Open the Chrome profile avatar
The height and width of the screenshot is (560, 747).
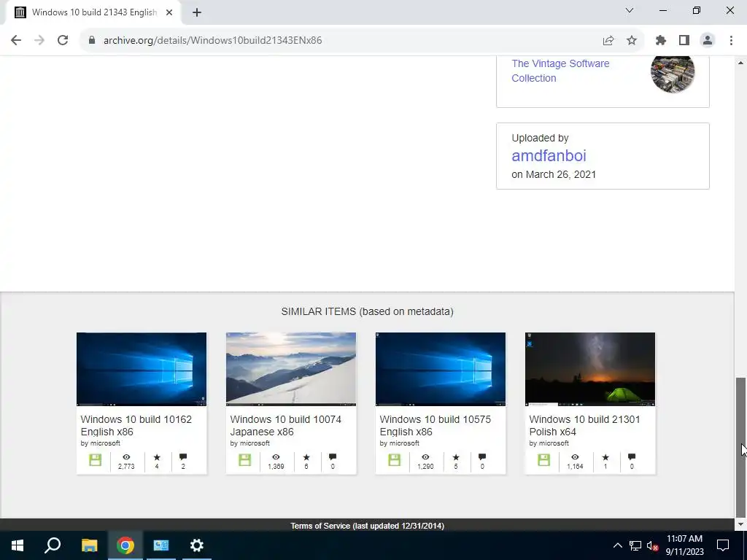(x=708, y=41)
